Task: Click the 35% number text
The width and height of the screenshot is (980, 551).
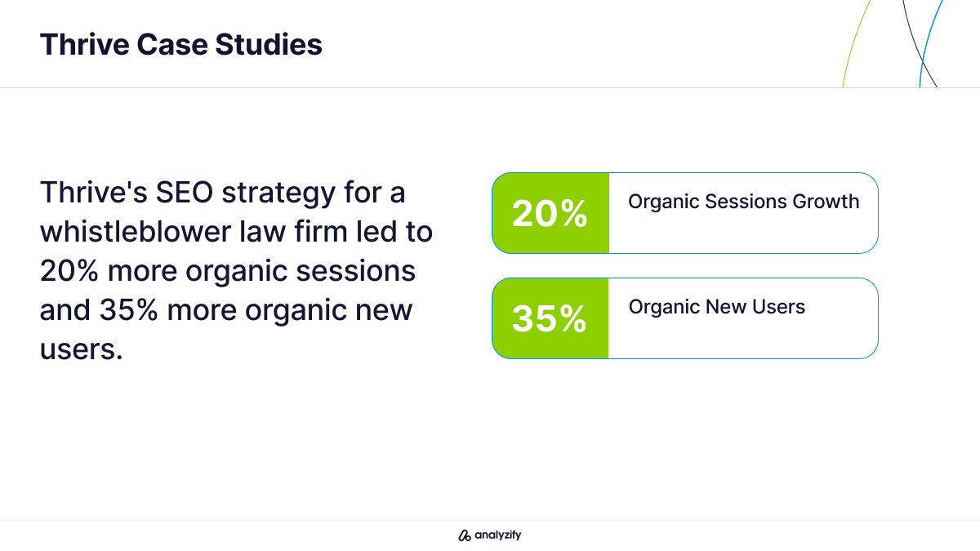Action: click(550, 319)
